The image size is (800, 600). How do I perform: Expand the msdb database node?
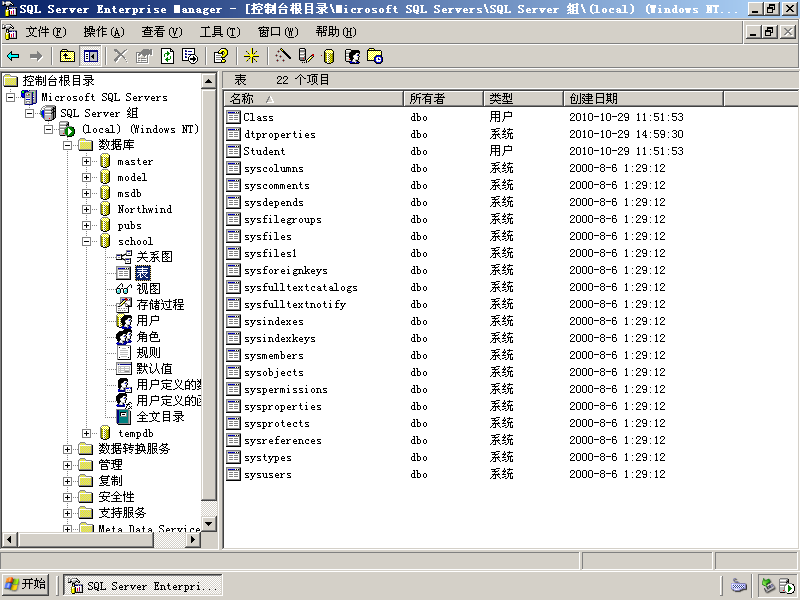click(86, 193)
